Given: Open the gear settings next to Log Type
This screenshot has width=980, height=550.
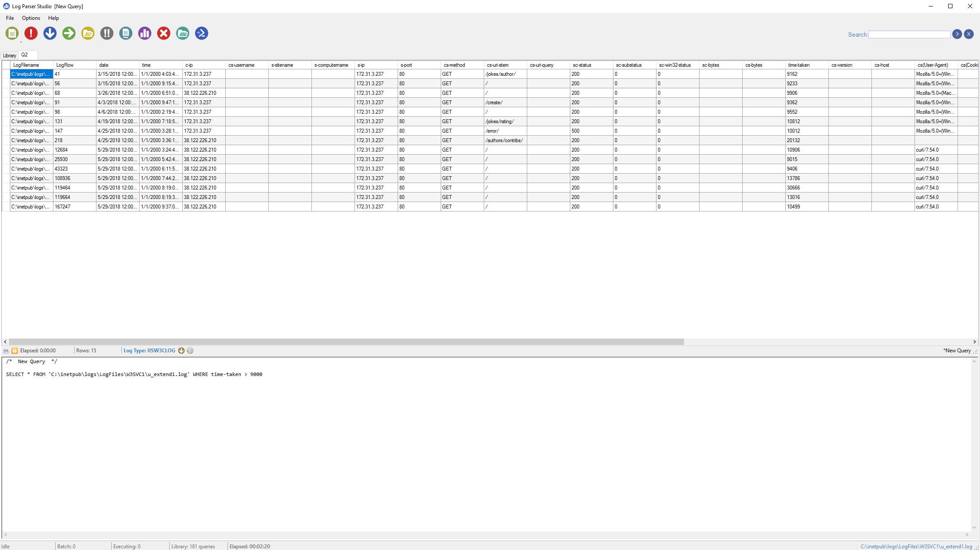Looking at the screenshot, I should point(190,351).
